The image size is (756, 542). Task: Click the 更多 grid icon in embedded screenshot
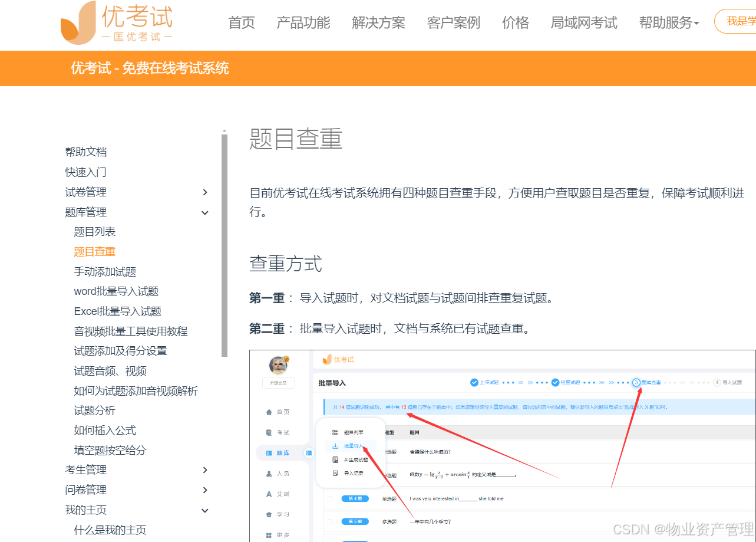[269, 535]
